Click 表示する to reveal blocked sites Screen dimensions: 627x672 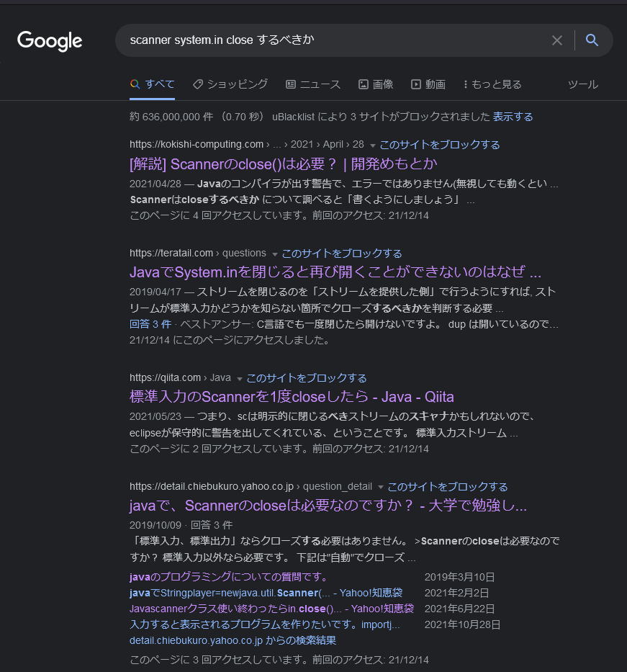tap(513, 116)
